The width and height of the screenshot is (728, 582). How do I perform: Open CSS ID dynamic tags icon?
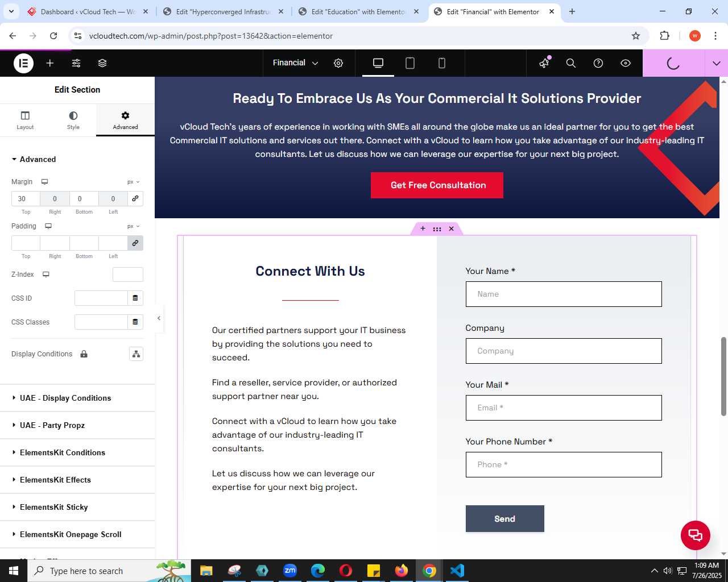(135, 298)
